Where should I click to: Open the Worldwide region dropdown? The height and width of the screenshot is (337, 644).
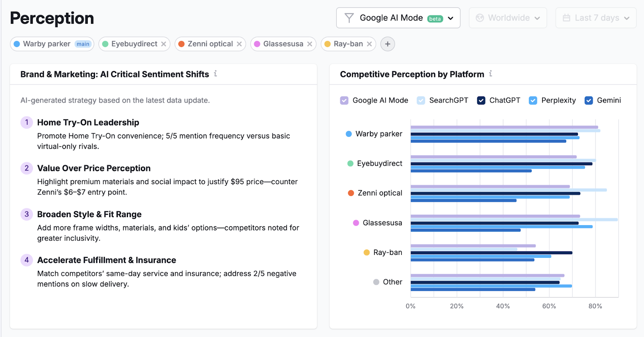click(537, 18)
